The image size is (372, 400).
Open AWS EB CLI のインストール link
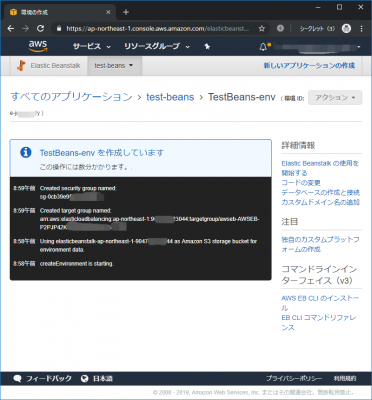pos(320,303)
